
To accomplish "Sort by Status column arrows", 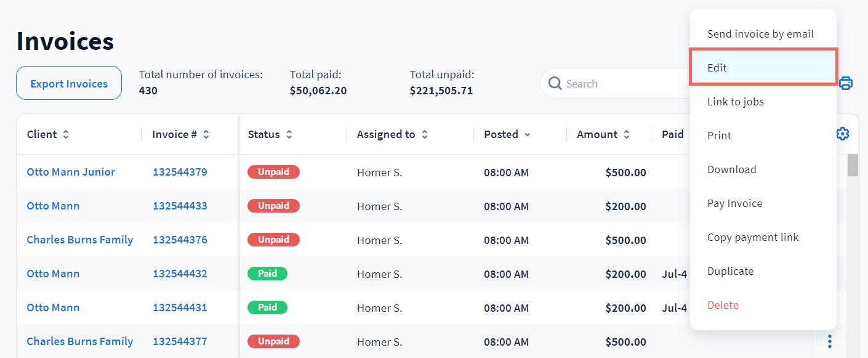I will [289, 134].
